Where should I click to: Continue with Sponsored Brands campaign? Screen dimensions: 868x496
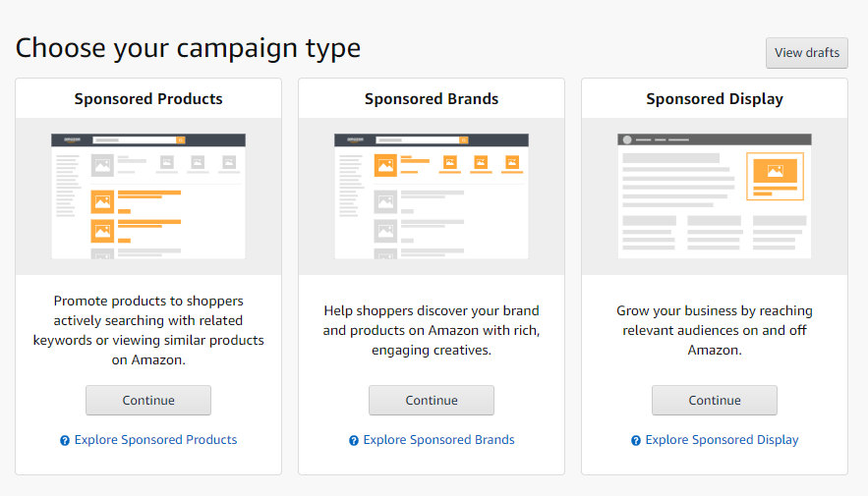click(432, 401)
